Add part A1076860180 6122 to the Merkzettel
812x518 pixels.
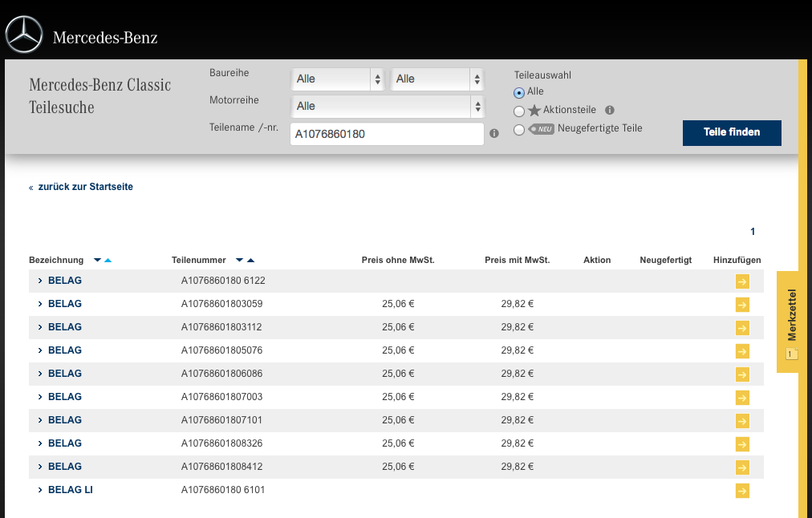pos(742,281)
